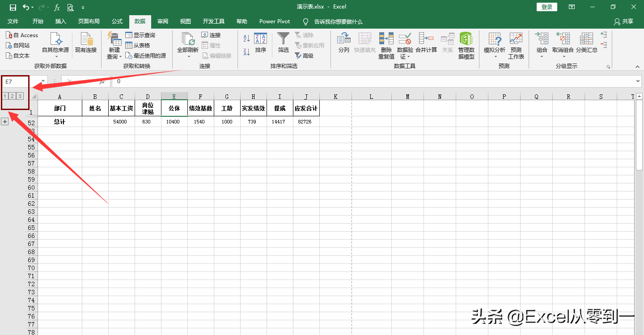Open Manage Data Model (管理数据模型)
This screenshot has width=644, height=335.
pyautogui.click(x=466, y=46)
